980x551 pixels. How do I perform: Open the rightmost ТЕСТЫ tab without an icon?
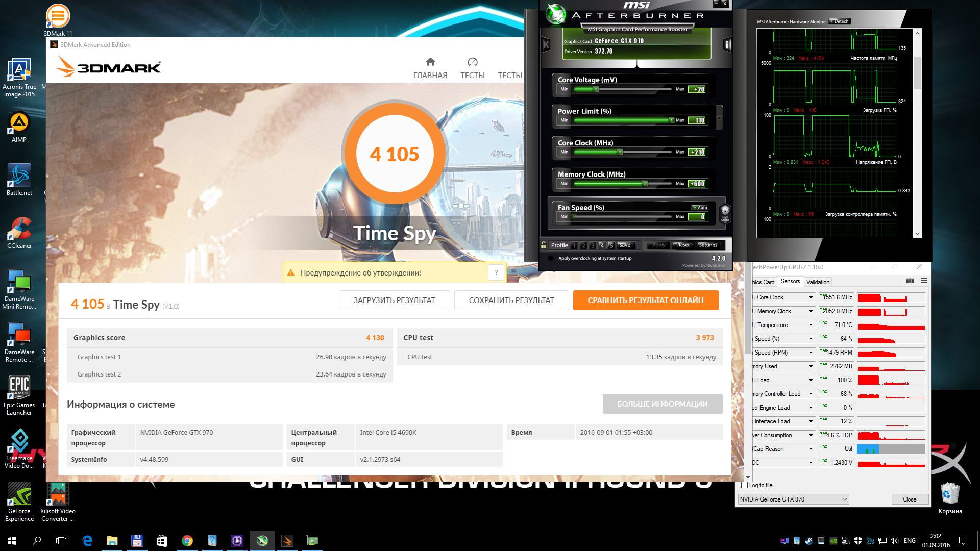[510, 75]
